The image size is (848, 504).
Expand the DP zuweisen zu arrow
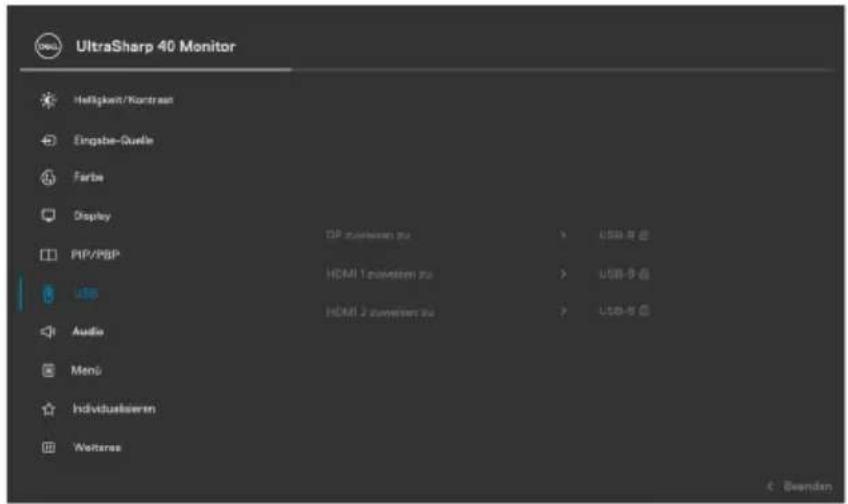[563, 235]
